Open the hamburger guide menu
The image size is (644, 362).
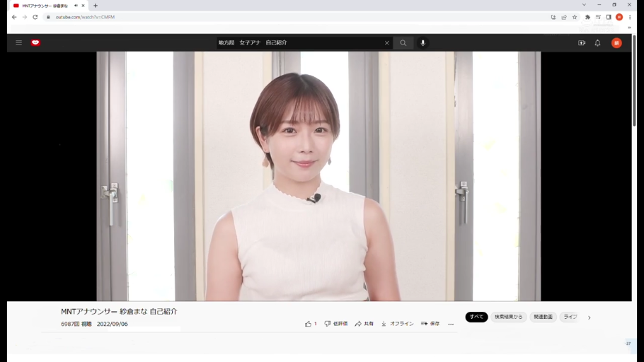point(19,43)
